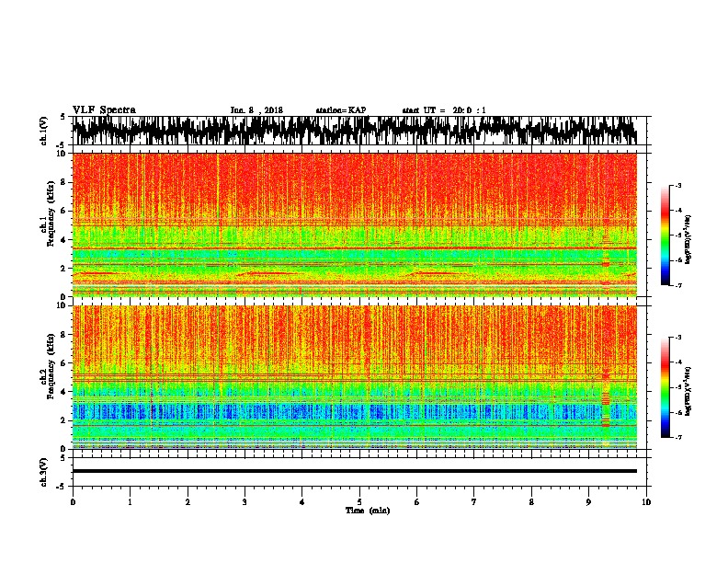Click the -7 tick on ch.1 colorbar

(x=677, y=285)
